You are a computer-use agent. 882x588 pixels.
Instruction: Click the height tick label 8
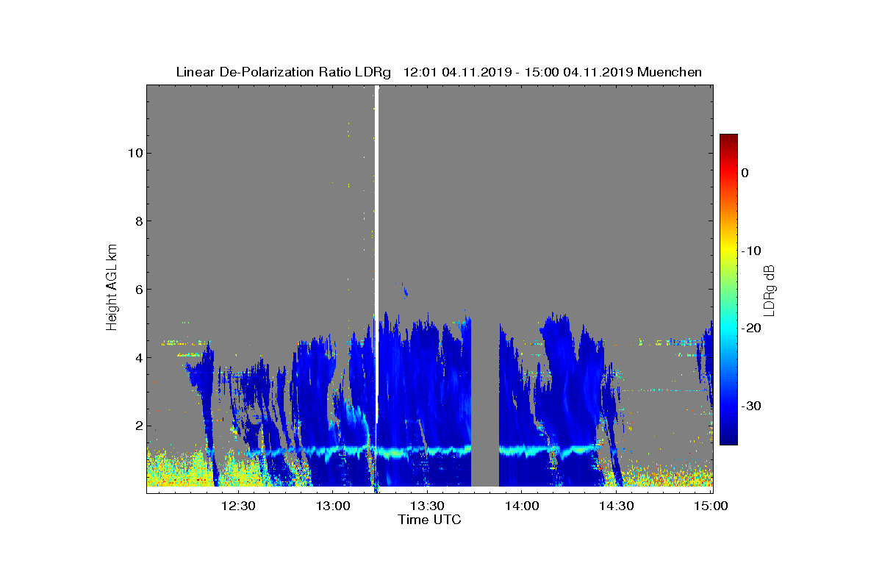pos(137,221)
